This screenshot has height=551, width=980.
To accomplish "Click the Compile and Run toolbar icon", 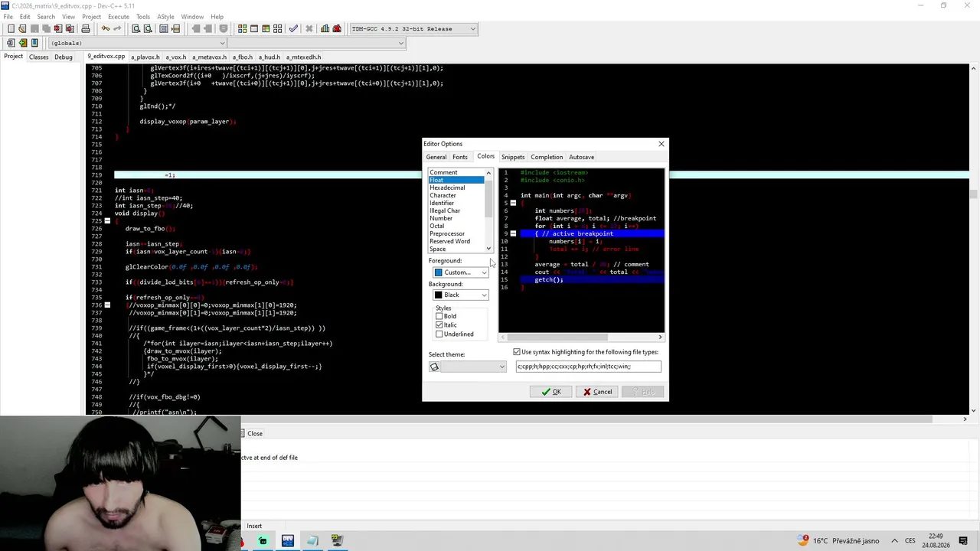I will [x=266, y=29].
